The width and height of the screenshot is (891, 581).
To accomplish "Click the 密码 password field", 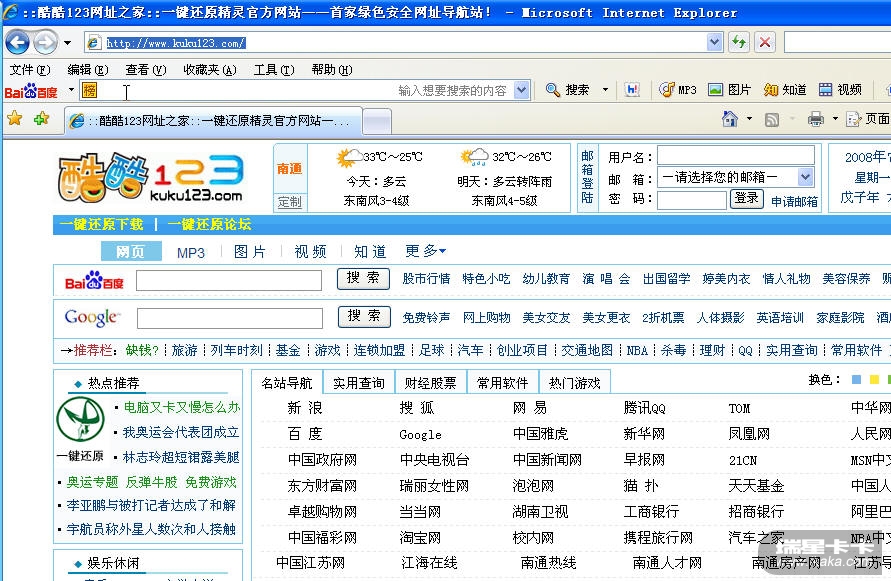I will [692, 200].
